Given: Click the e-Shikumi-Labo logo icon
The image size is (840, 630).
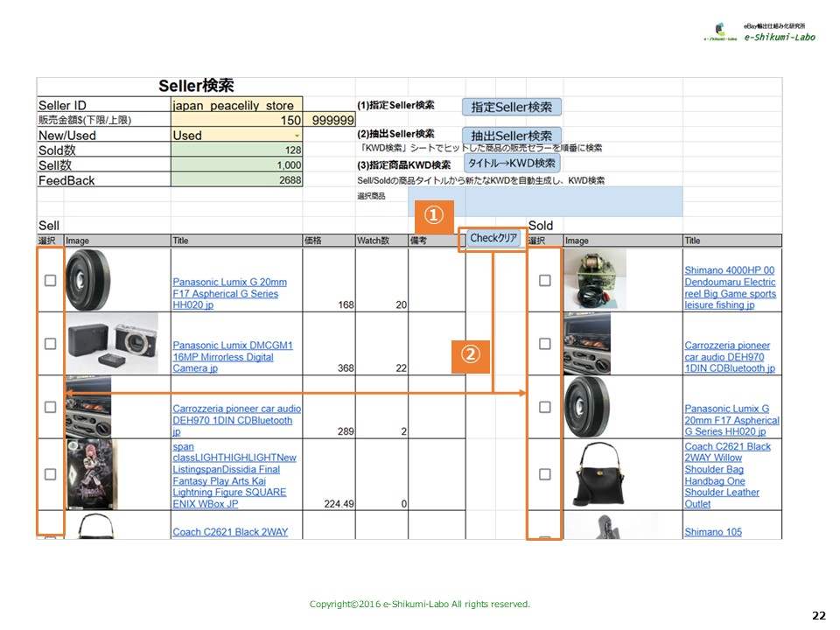Looking at the screenshot, I should pyautogui.click(x=720, y=31).
